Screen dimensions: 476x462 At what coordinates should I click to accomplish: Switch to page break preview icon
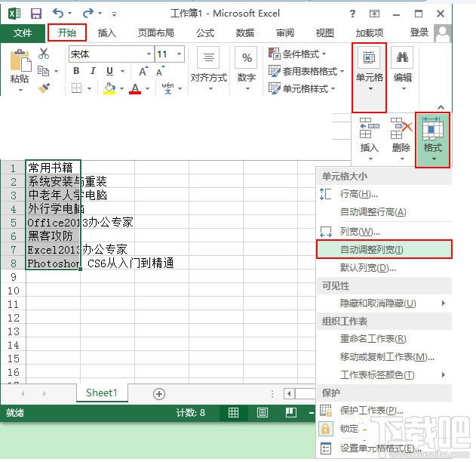pyautogui.click(x=291, y=412)
